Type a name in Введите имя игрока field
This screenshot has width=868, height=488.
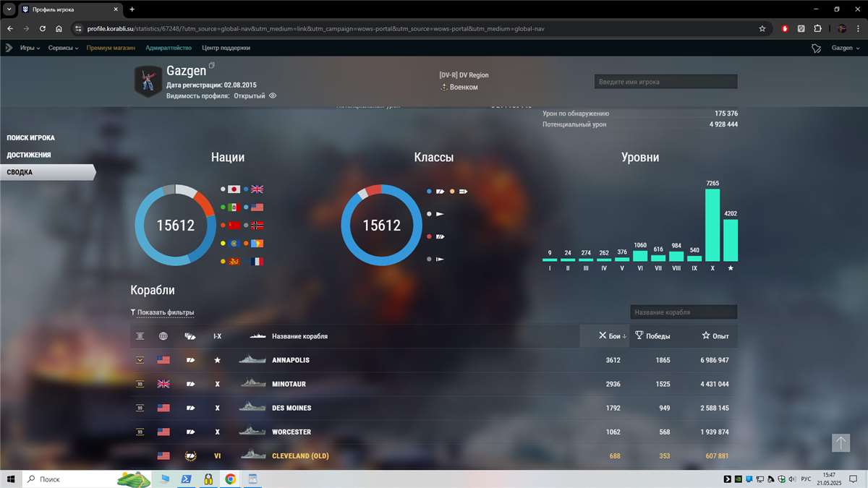pyautogui.click(x=664, y=81)
